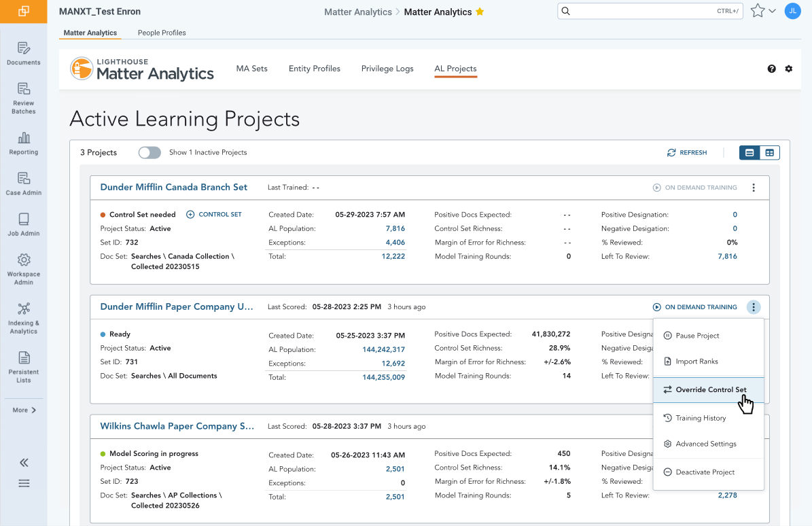
Task: Open AL Population value 7,816
Action: point(395,228)
